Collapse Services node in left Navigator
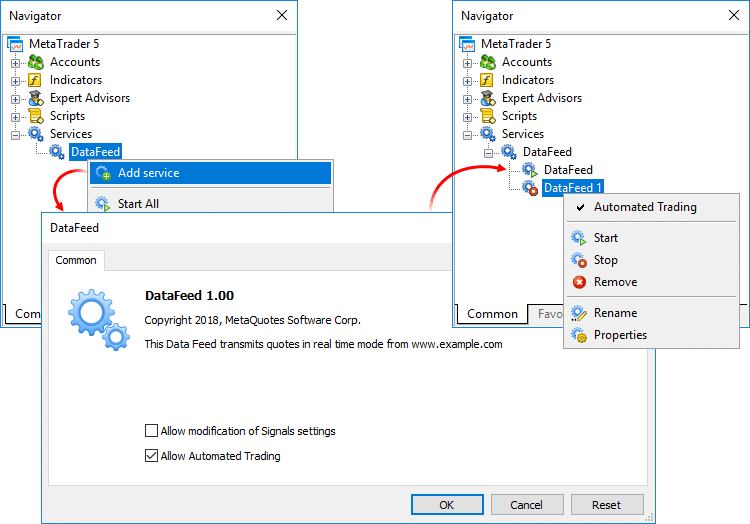The height and width of the screenshot is (524, 750). pos(15,135)
